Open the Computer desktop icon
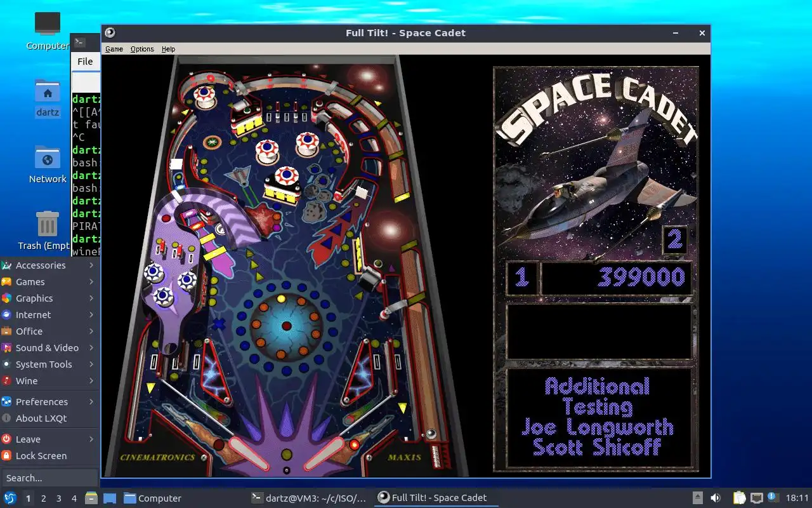812x508 pixels. point(48,30)
